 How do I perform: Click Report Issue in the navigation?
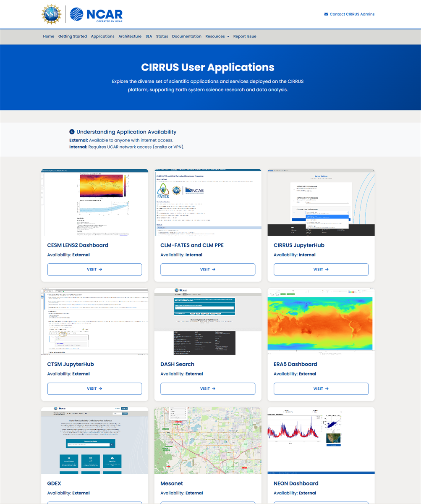pos(245,37)
